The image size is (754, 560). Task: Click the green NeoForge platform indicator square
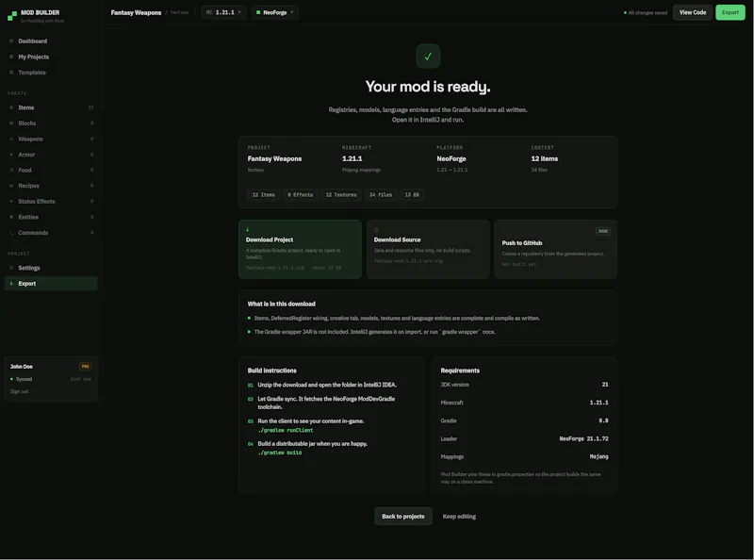click(x=258, y=12)
